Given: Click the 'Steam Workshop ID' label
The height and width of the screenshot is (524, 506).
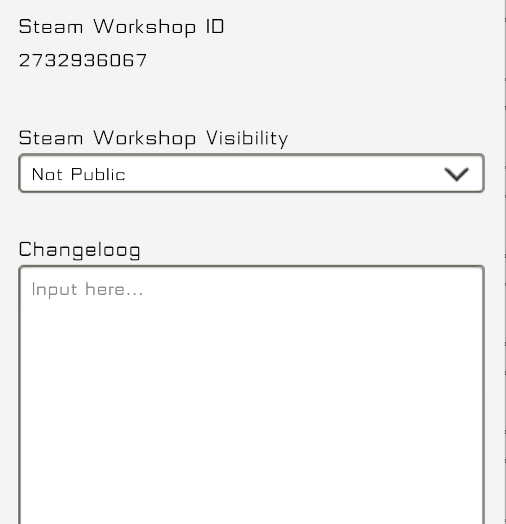Looking at the screenshot, I should (121, 27).
